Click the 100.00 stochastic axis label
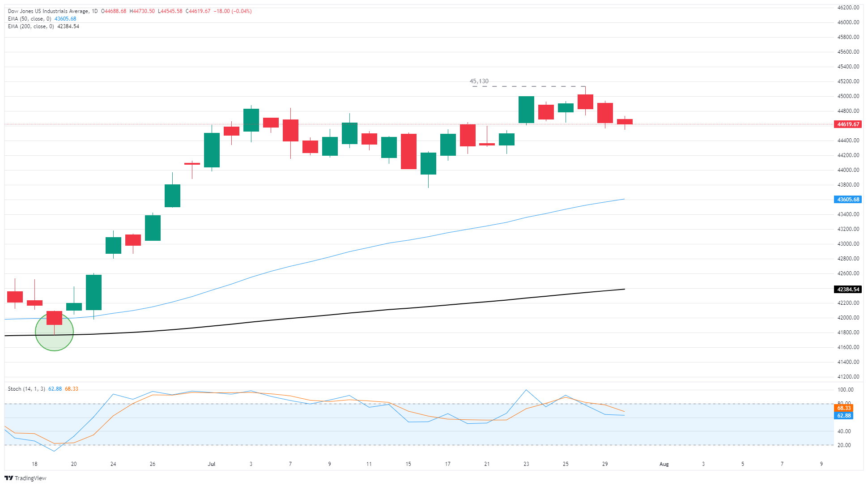868x486 pixels. 845,390
